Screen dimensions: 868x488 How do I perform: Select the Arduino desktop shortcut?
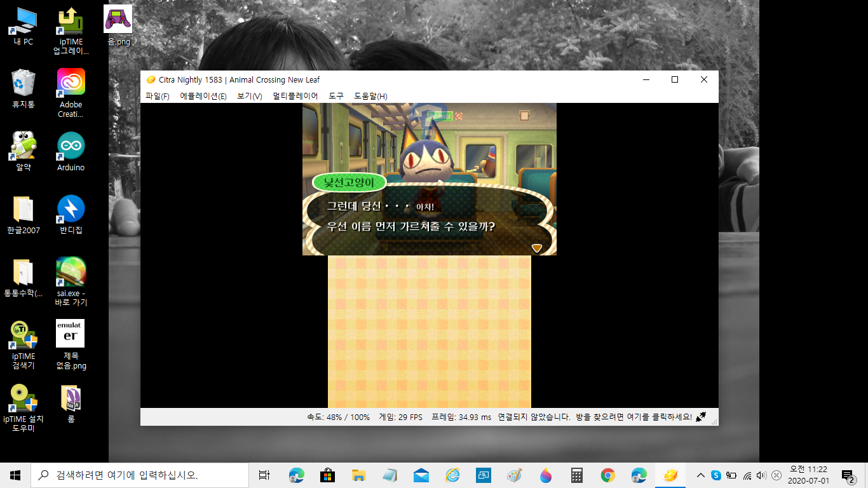(x=71, y=151)
